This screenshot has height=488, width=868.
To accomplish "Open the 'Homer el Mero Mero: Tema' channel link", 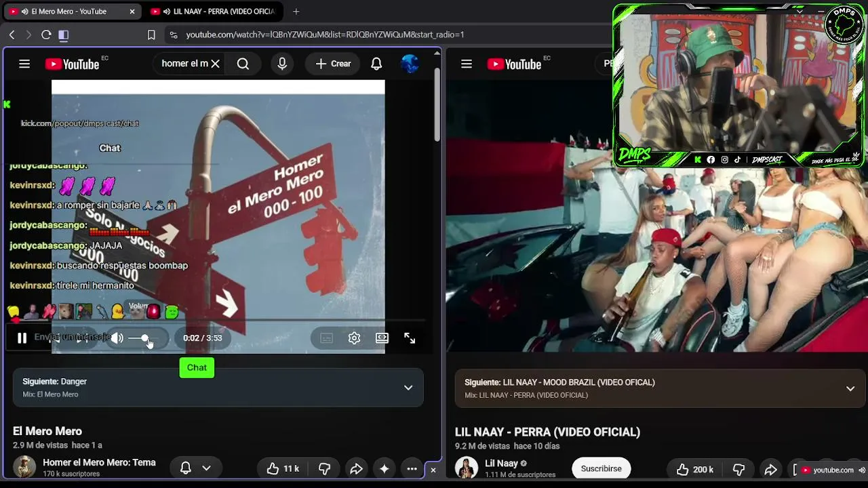I will pyautogui.click(x=99, y=462).
